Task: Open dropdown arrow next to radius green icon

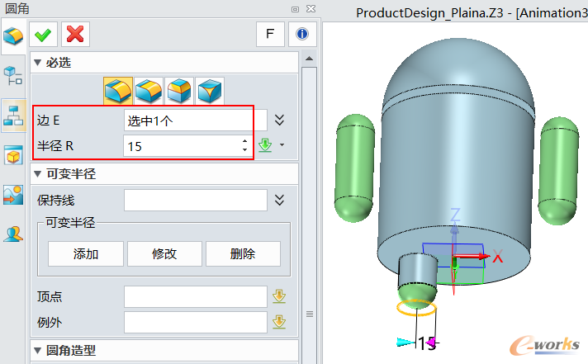Action: pyautogui.click(x=282, y=144)
